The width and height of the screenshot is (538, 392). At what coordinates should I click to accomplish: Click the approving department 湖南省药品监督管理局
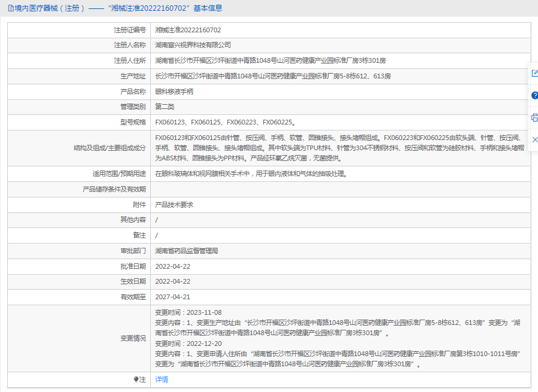[186, 251]
